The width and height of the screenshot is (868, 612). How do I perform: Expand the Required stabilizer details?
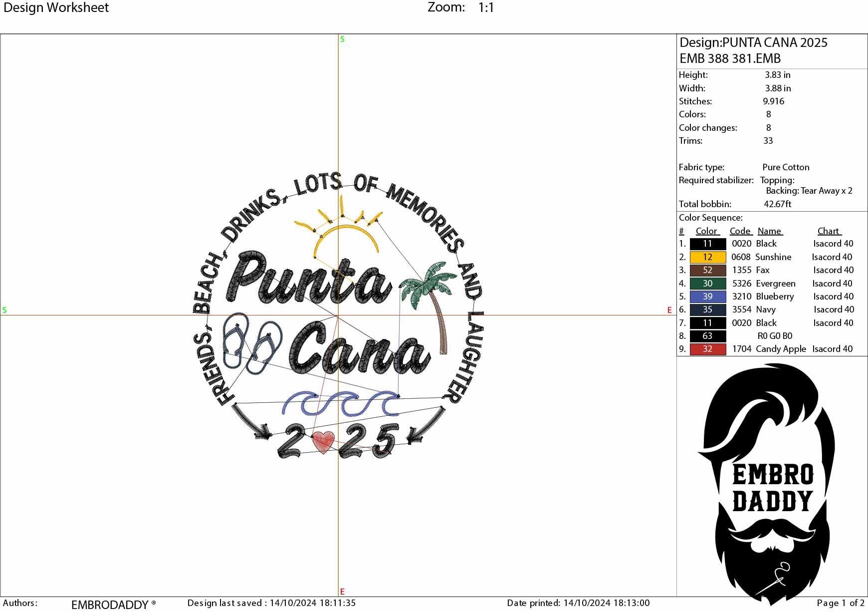pyautogui.click(x=717, y=180)
